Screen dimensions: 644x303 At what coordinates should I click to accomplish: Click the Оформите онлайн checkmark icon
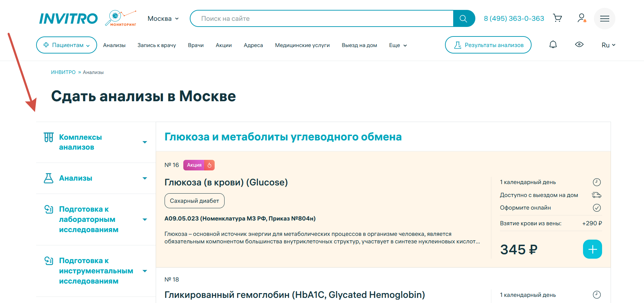(597, 208)
